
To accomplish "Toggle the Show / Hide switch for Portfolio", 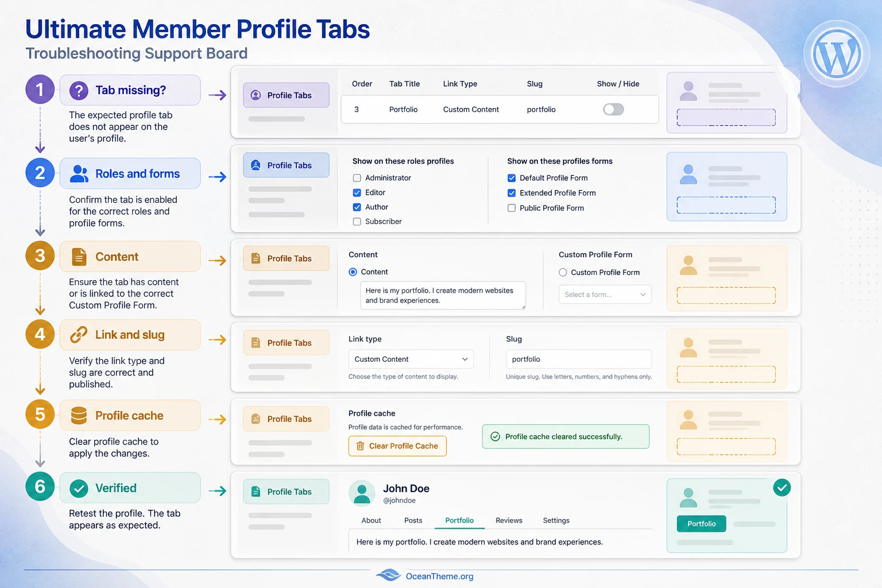I will click(613, 110).
